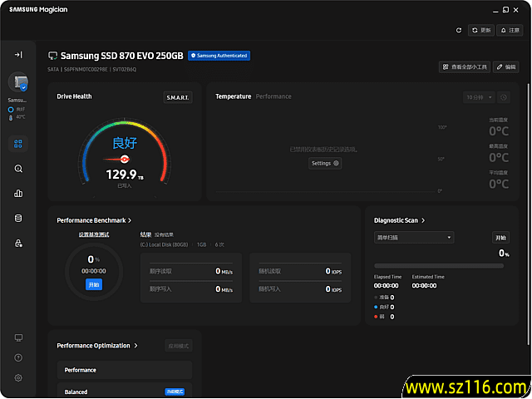Expand the Performance Benchmark section arrow

click(x=131, y=220)
